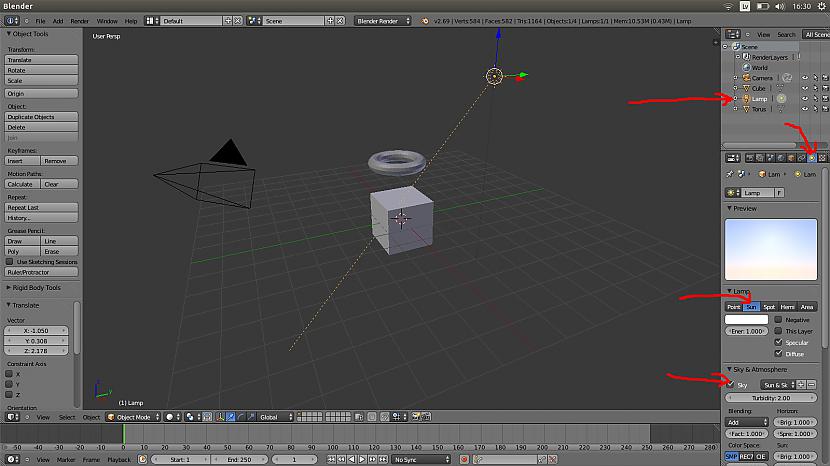Open the Object properties tab icon
Viewport: 830px width, 466px height.
pos(791,158)
